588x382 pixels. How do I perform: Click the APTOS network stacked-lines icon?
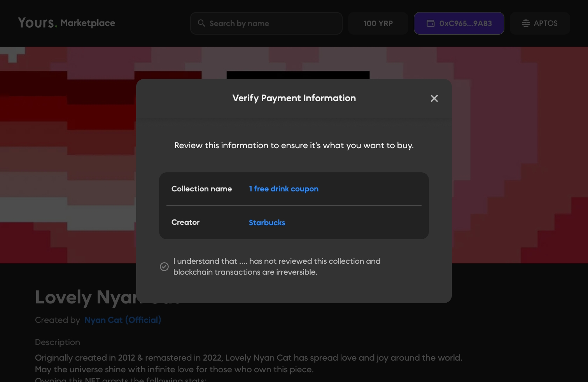click(x=526, y=23)
